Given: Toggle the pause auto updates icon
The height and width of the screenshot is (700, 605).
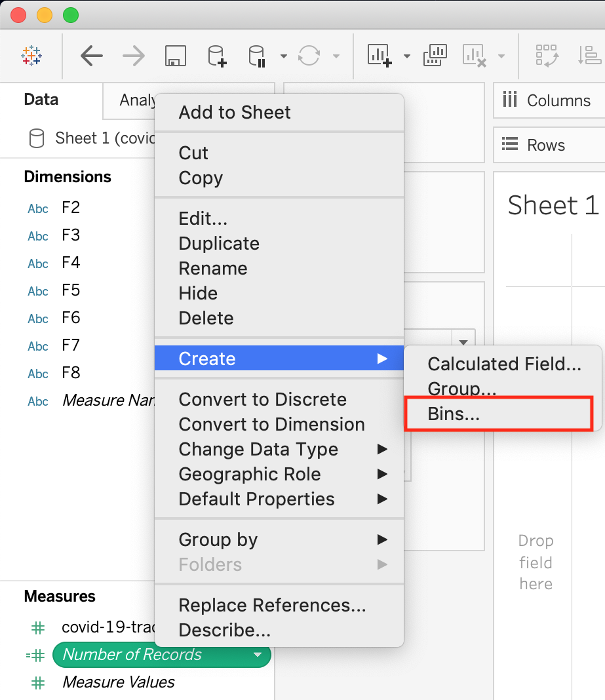Looking at the screenshot, I should coord(258,56).
